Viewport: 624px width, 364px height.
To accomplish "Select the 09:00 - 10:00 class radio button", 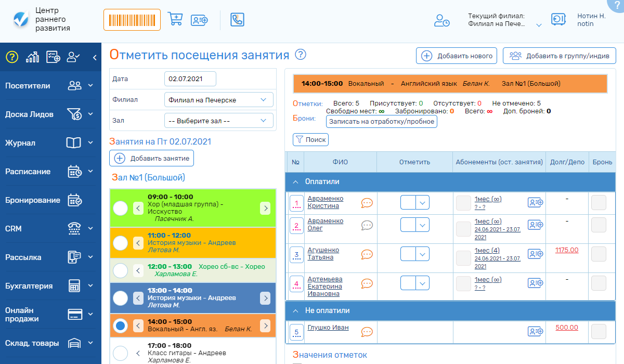I will (x=120, y=209).
